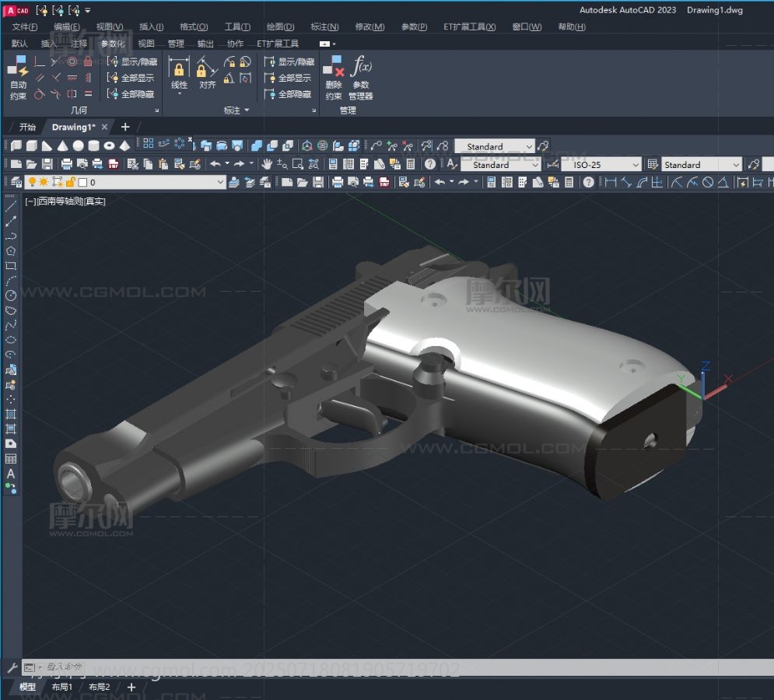Select the Cylinder solid tool
The height and width of the screenshot is (700, 774).
[94, 145]
